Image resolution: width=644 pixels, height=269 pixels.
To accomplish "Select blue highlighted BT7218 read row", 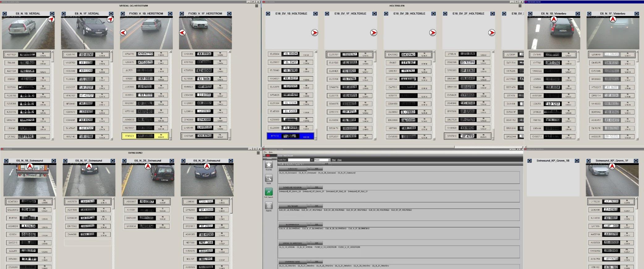I will pos(290,136).
